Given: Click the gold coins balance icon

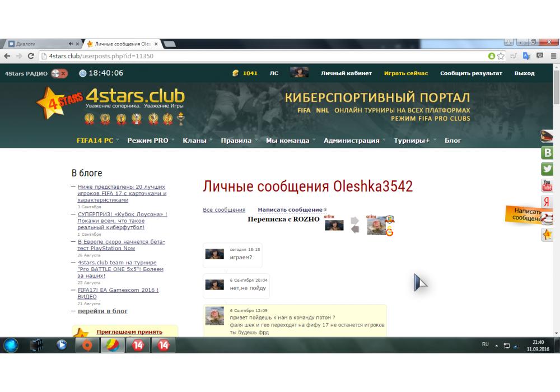Looking at the screenshot, I should click(x=235, y=73).
